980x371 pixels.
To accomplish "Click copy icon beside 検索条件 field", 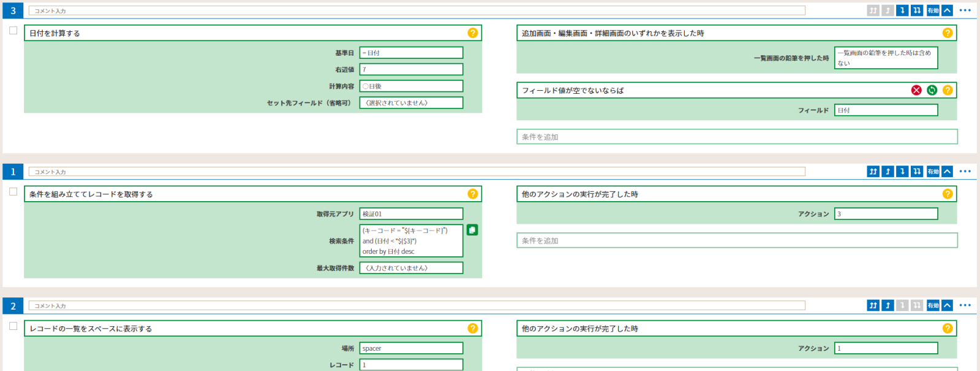I will click(x=472, y=230).
